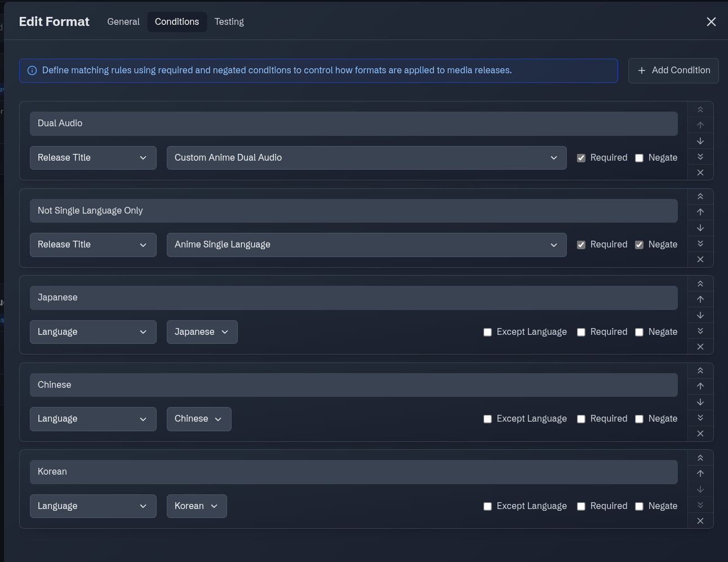
Task: Uncheck Required for Dual Audio condition
Action: click(x=581, y=158)
